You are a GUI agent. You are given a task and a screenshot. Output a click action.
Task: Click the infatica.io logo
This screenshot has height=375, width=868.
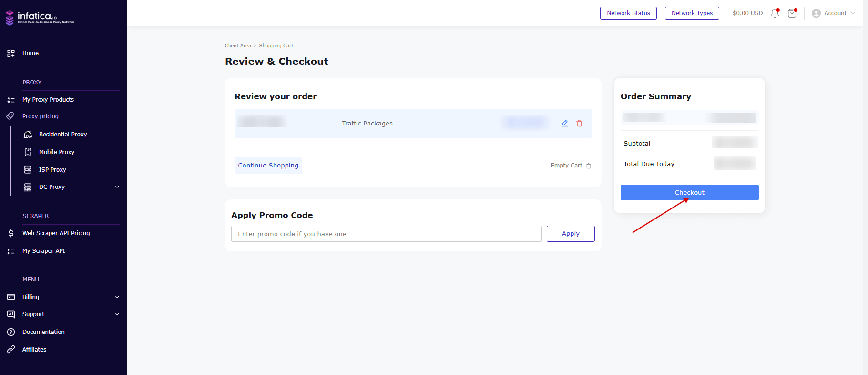[40, 18]
